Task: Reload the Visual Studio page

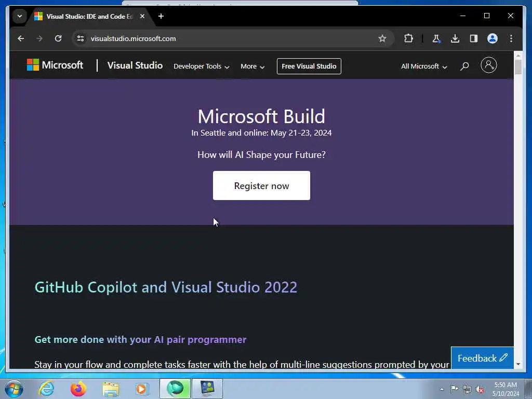Action: pyautogui.click(x=58, y=38)
